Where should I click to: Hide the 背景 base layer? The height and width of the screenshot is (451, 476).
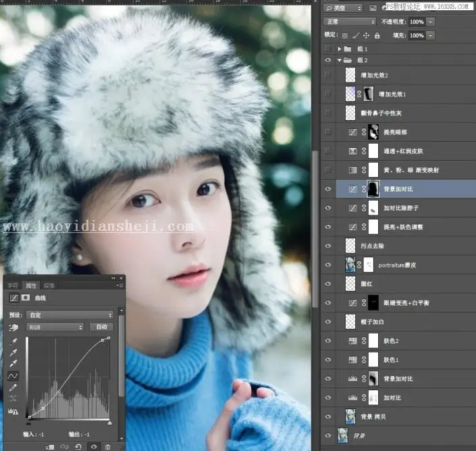328,435
